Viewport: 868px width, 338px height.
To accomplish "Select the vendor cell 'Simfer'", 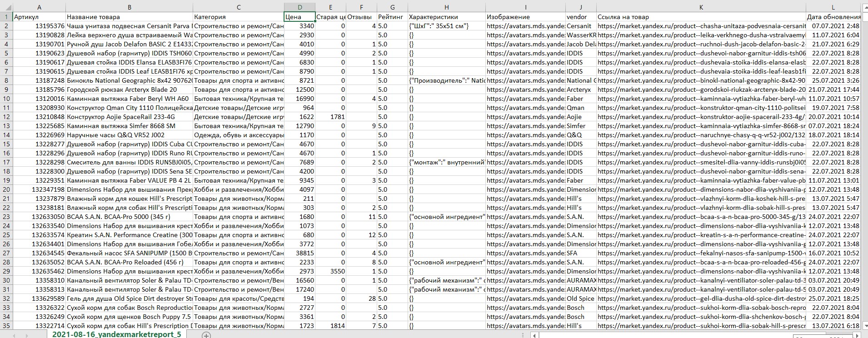I will (x=581, y=126).
